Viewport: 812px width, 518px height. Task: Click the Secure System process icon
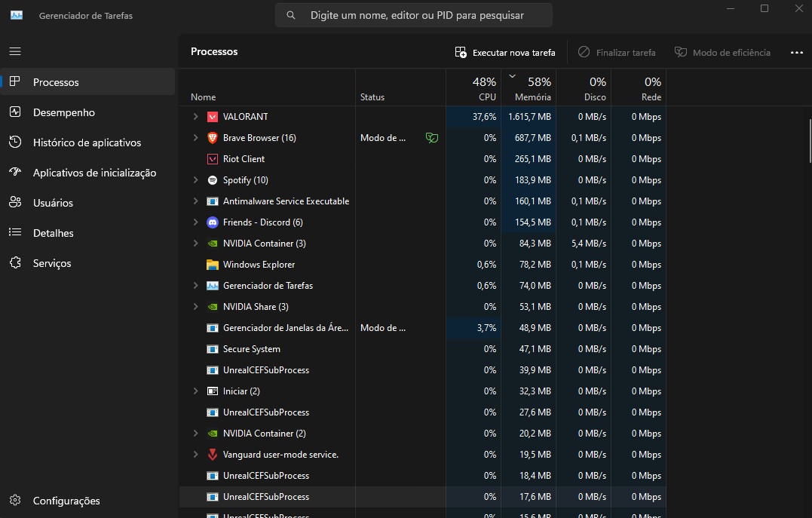[213, 349]
